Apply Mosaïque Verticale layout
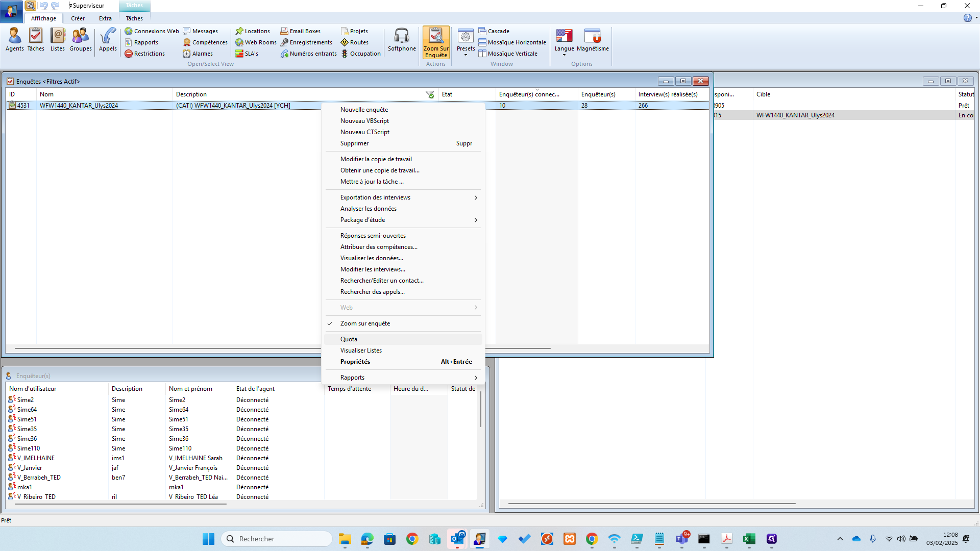This screenshot has height=551, width=980. tap(508, 54)
